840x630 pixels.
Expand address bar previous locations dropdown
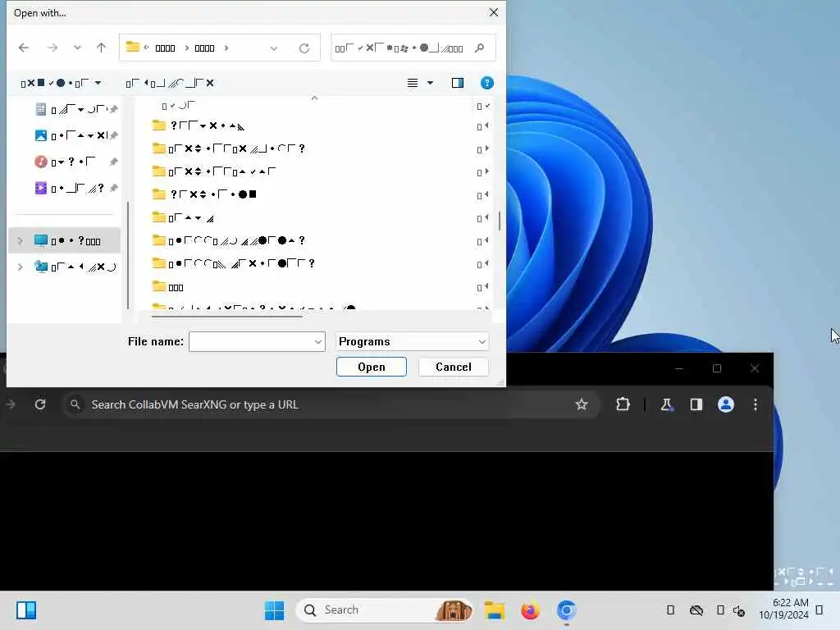pyautogui.click(x=274, y=48)
